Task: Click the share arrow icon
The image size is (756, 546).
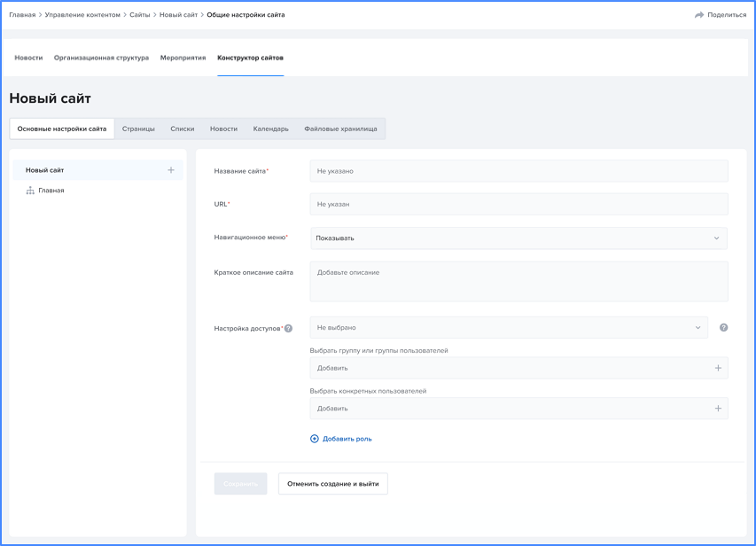Action: [699, 15]
